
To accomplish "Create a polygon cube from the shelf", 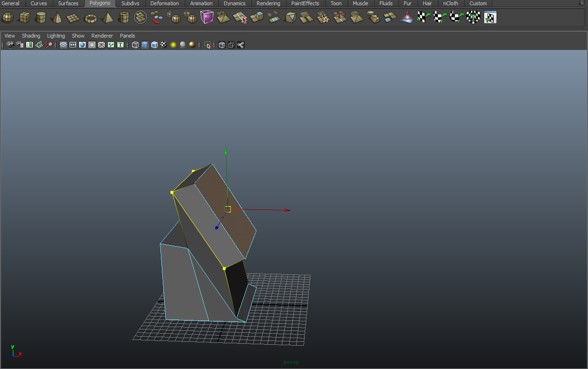I will point(24,18).
